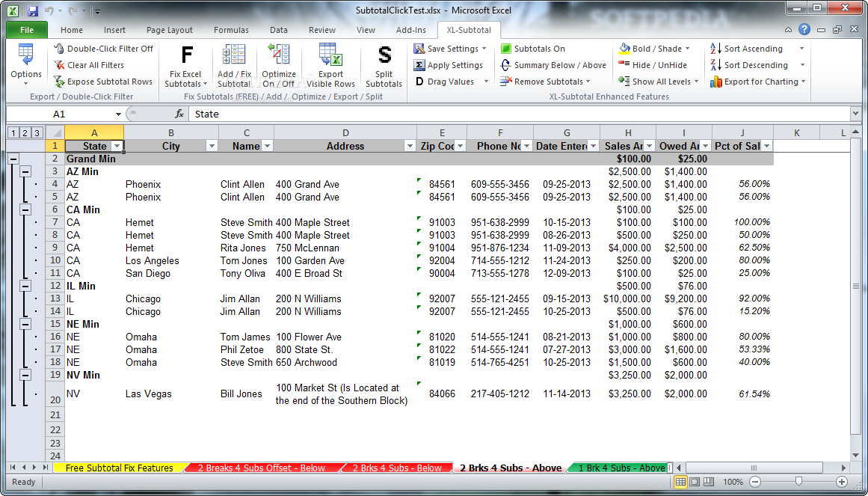Screen dimensions: 868x496
Task: Show outline level 3
Action: tap(37, 132)
